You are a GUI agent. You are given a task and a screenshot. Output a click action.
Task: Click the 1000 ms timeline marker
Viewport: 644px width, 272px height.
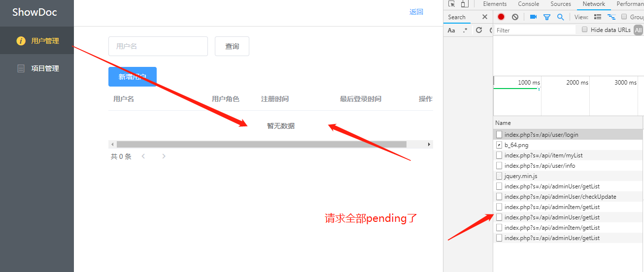529,83
